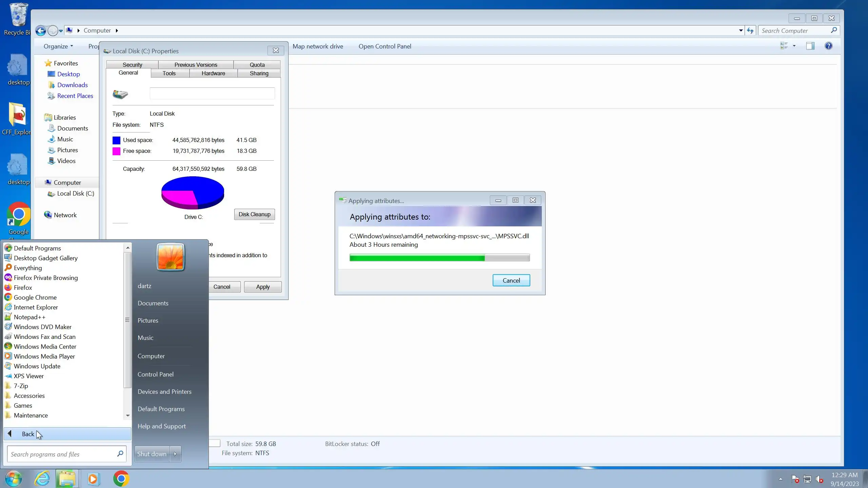Expand the change view dropdown arrow
The width and height of the screenshot is (868, 488).
[x=794, y=46]
